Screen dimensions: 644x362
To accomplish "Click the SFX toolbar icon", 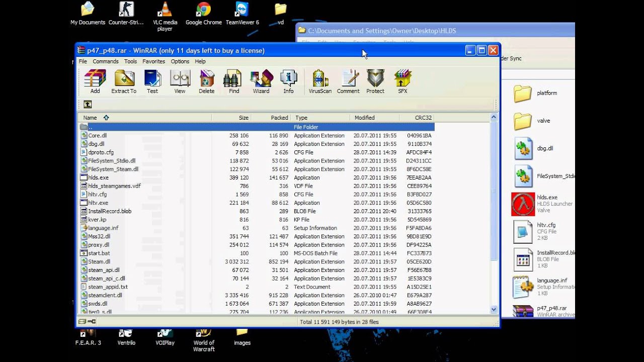I will point(403,82).
